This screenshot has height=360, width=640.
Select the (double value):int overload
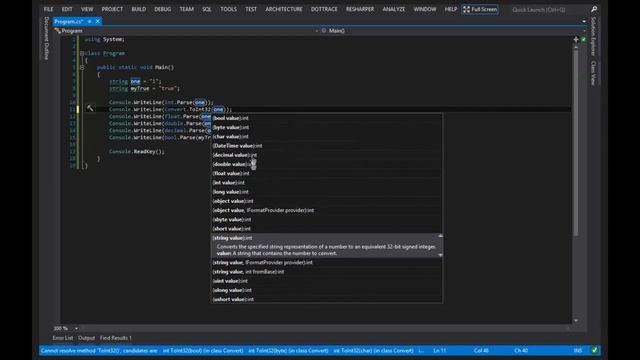point(327,164)
